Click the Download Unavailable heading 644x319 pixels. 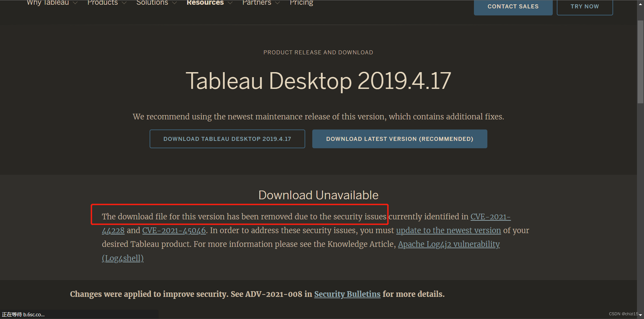pyautogui.click(x=318, y=195)
